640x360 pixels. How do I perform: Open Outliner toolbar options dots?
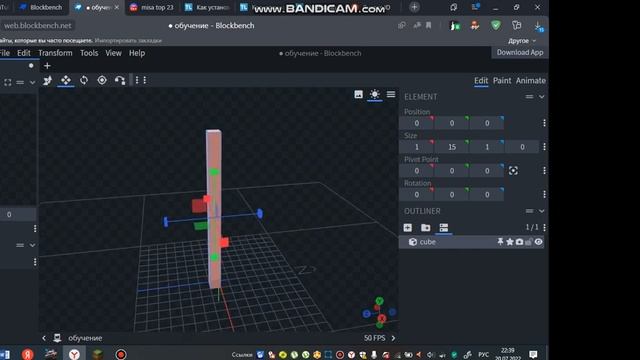click(x=544, y=227)
